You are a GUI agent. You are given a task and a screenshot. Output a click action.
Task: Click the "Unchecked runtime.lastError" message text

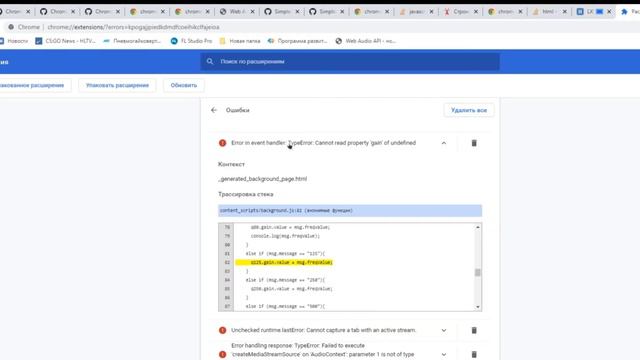324,330
